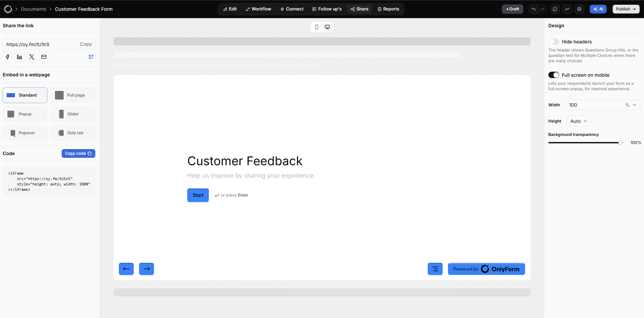Open the form navigation list icon
Viewport: 644px width, 318px height.
(435, 269)
